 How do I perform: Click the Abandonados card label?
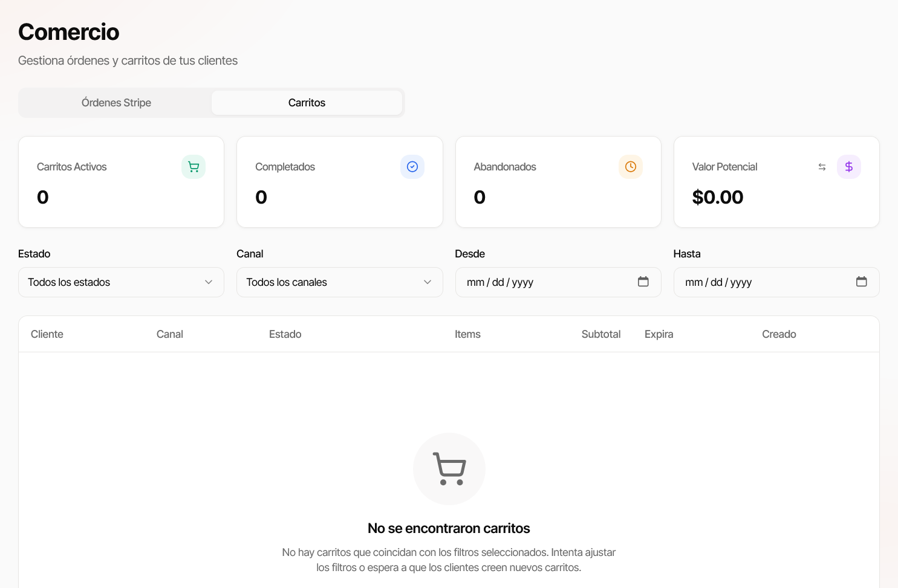pyautogui.click(x=505, y=167)
